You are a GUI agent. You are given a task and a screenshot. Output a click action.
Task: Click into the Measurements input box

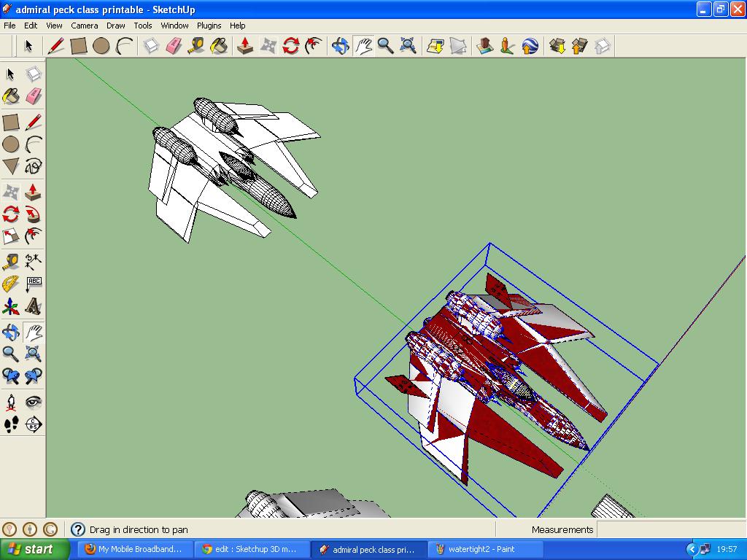tap(671, 529)
